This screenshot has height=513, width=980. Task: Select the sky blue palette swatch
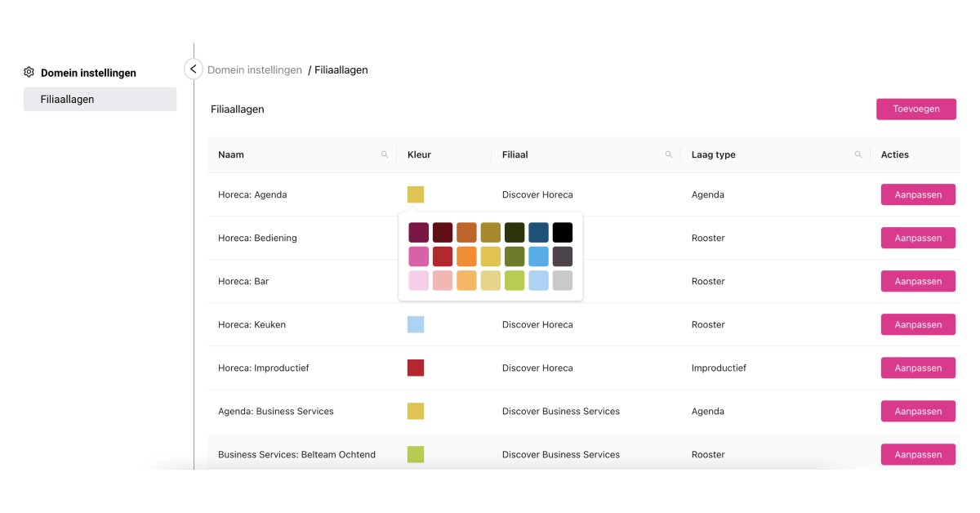(x=538, y=256)
